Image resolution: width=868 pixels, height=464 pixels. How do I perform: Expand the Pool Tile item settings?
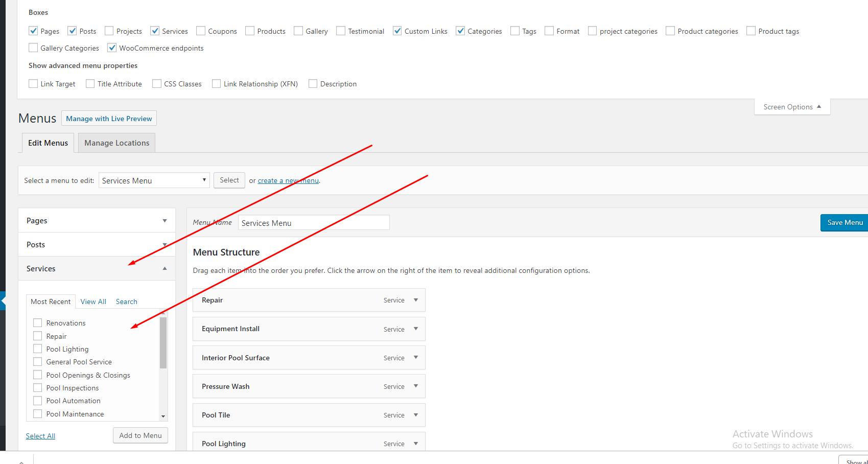coord(415,415)
